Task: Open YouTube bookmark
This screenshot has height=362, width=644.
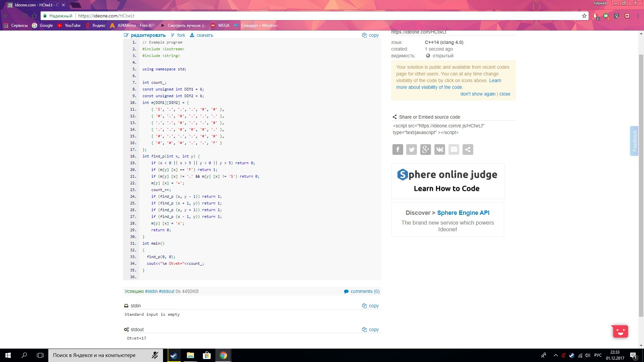Action: pyautogui.click(x=69, y=25)
